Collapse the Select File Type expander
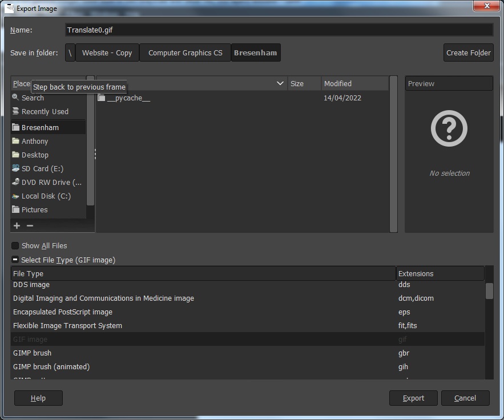The width and height of the screenshot is (504, 420). (x=15, y=259)
